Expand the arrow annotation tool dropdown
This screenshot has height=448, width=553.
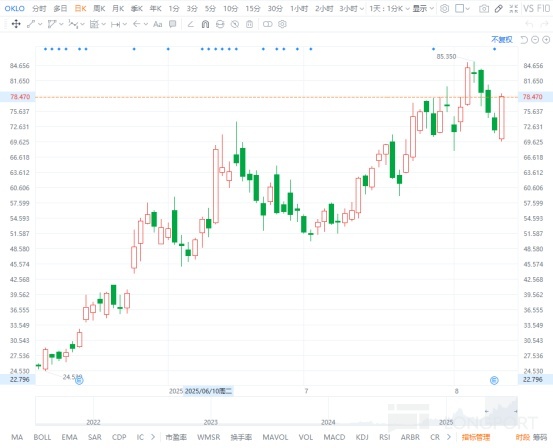click(x=146, y=24)
